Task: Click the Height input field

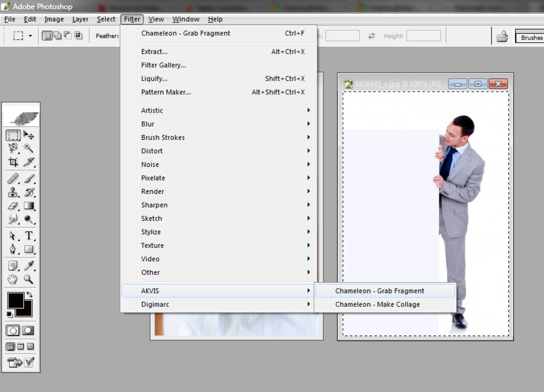Action: 423,36
